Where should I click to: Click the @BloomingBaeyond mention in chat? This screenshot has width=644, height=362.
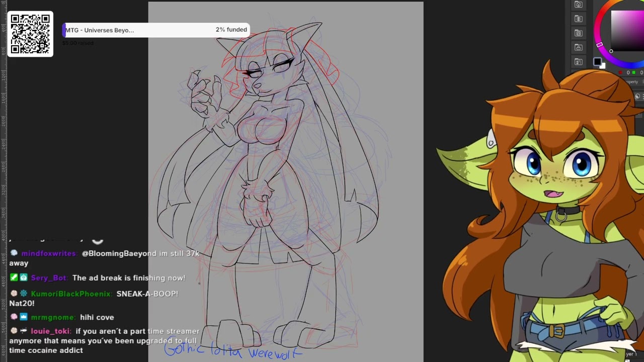click(119, 253)
